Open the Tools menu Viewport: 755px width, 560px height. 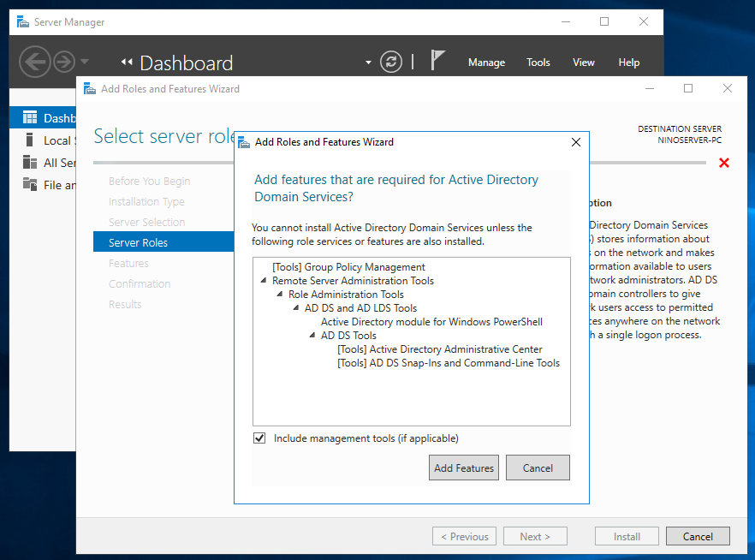point(538,63)
